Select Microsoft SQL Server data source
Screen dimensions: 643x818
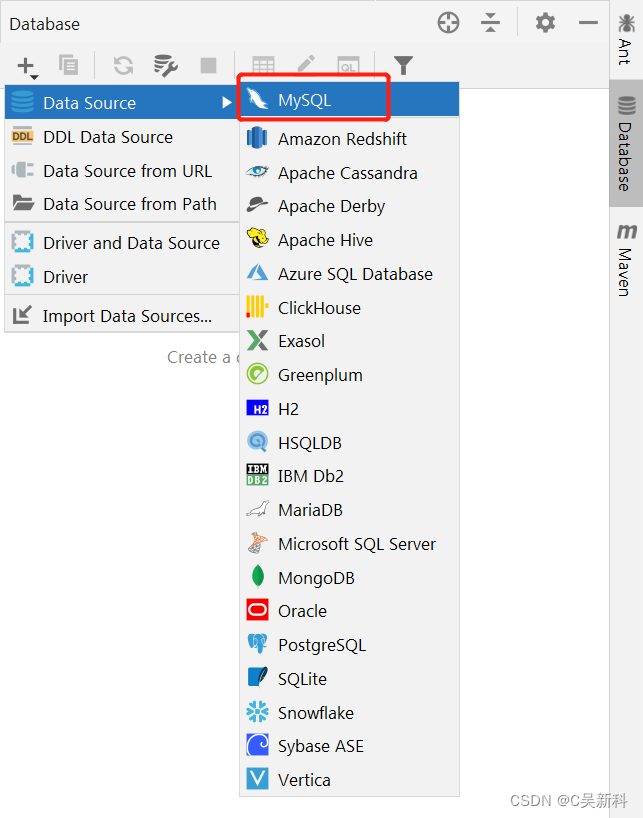pos(349,544)
